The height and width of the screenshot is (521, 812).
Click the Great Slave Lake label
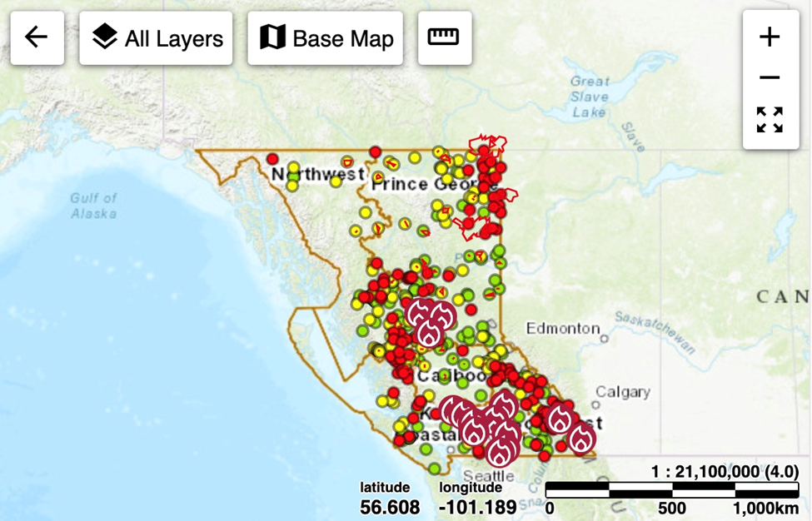coord(590,97)
